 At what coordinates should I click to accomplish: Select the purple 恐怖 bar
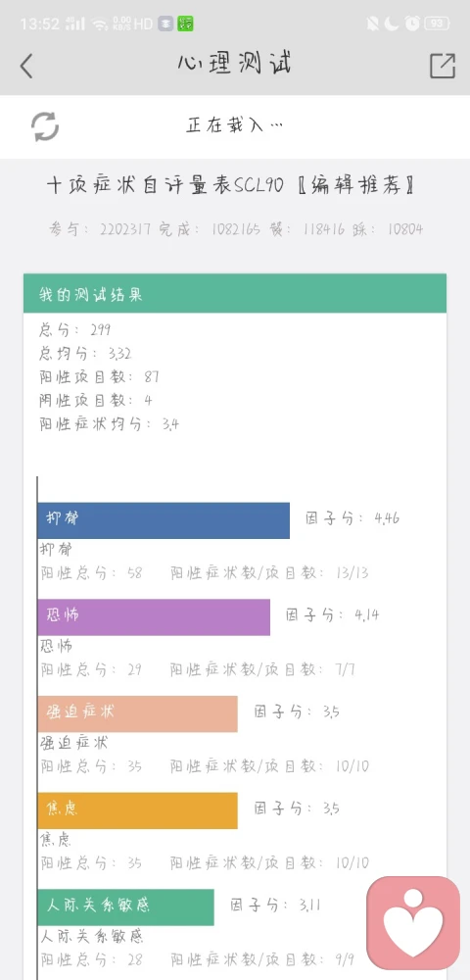154,617
